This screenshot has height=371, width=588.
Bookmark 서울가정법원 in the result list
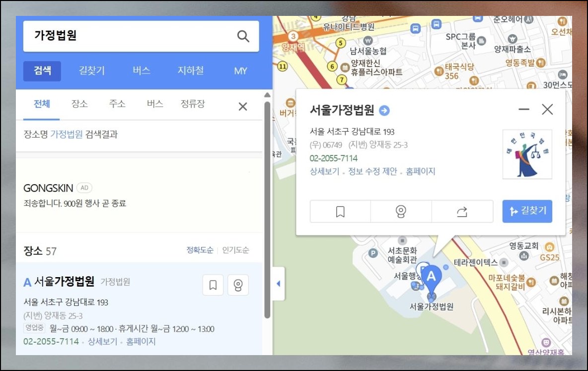point(213,285)
